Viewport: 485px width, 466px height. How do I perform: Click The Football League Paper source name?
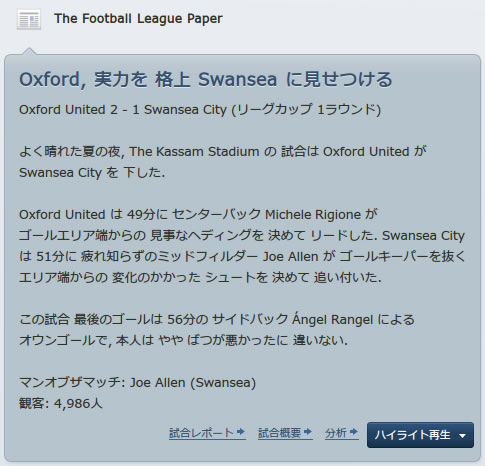[x=138, y=18]
